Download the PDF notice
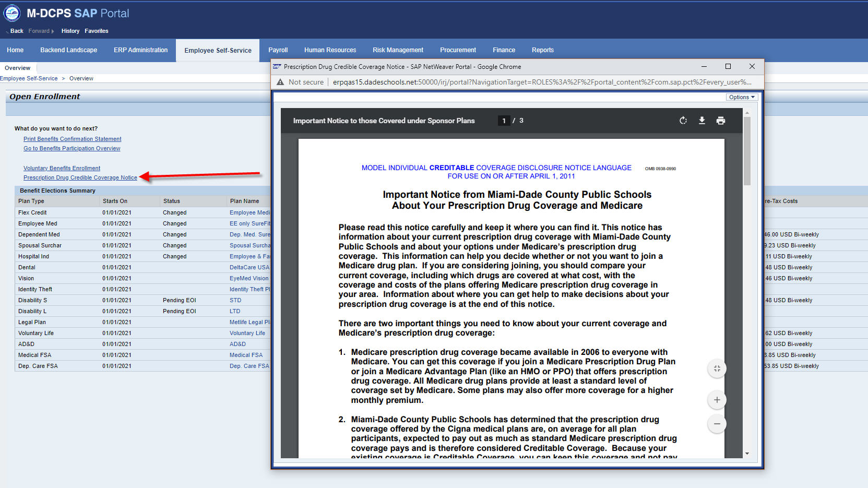 pyautogui.click(x=701, y=121)
